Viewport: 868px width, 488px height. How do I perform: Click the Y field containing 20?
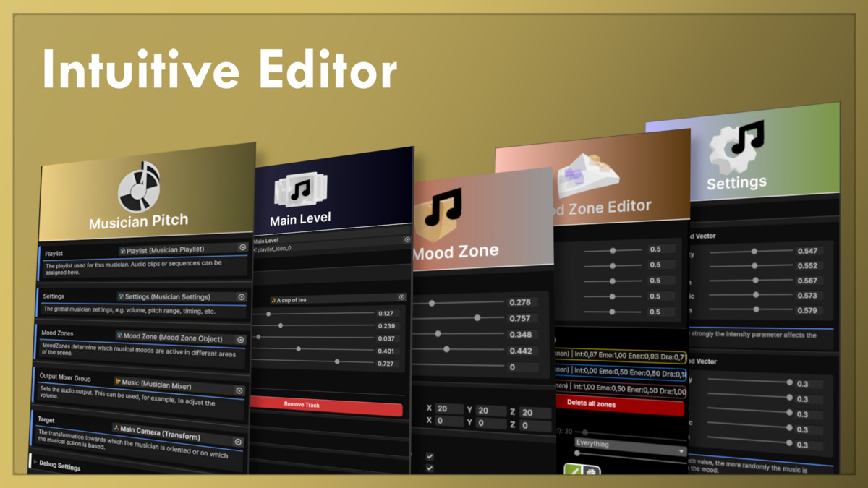coord(492,410)
